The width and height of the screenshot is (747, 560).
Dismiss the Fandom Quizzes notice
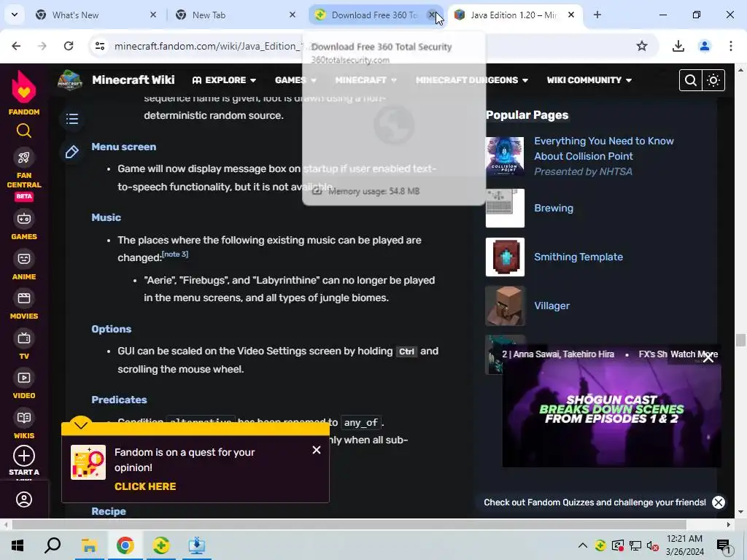719,502
